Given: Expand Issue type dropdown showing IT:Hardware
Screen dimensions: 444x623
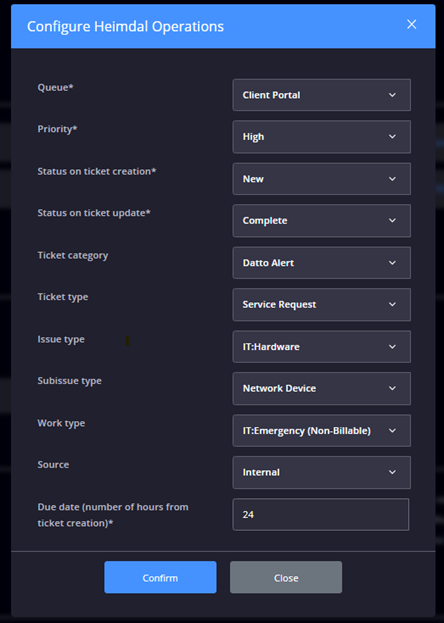Looking at the screenshot, I should (x=322, y=346).
